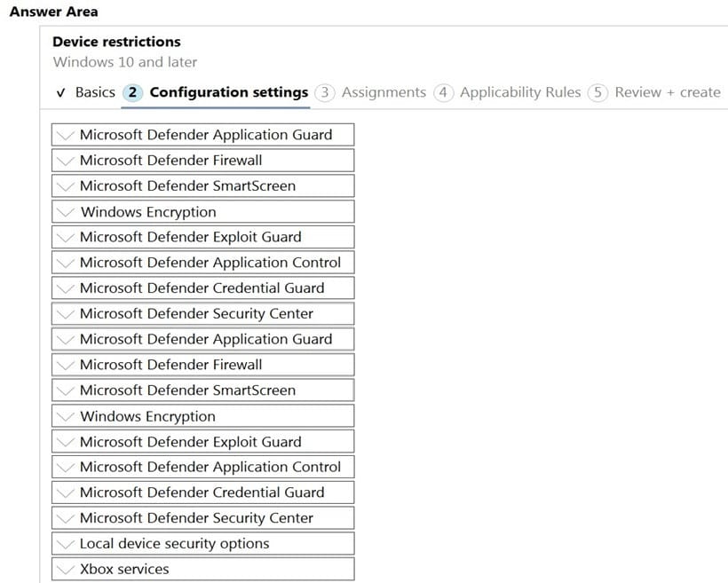Click the Answer Area title text
728x583 pixels.
click(54, 12)
